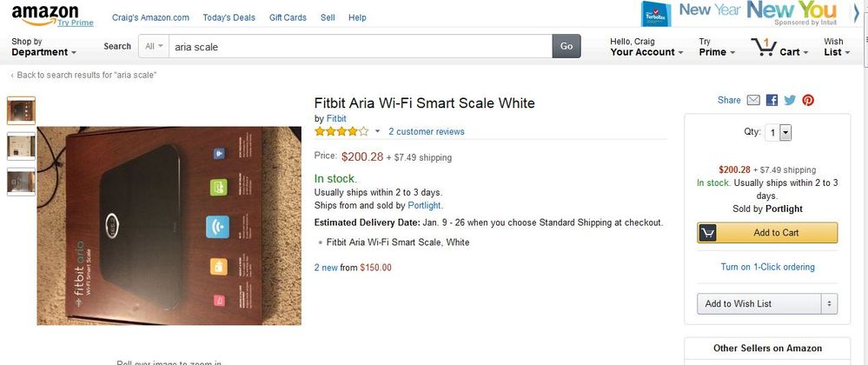Expand the search category All dropdown
868x365 pixels.
pyautogui.click(x=155, y=46)
